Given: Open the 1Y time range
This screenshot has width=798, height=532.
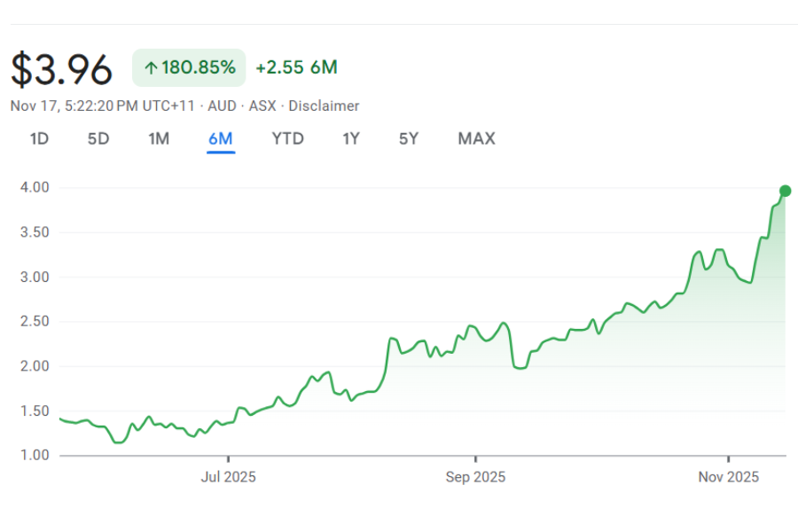Looking at the screenshot, I should [x=351, y=138].
